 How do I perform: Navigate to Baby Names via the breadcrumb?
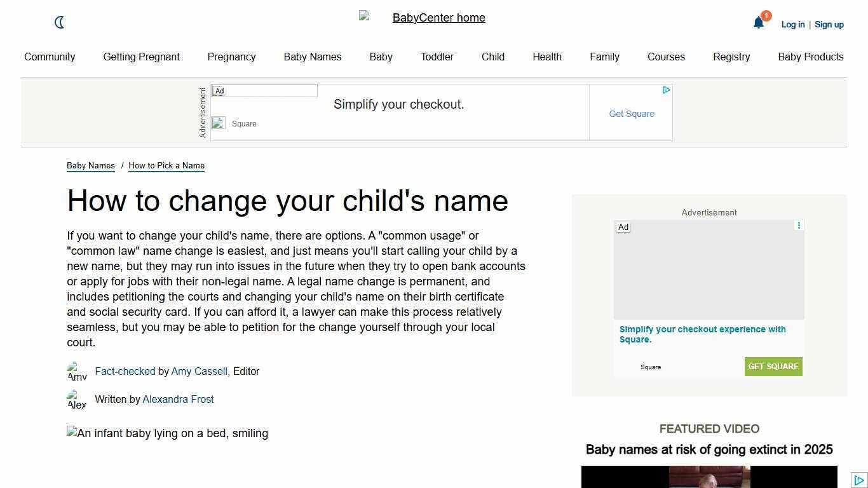(90, 165)
